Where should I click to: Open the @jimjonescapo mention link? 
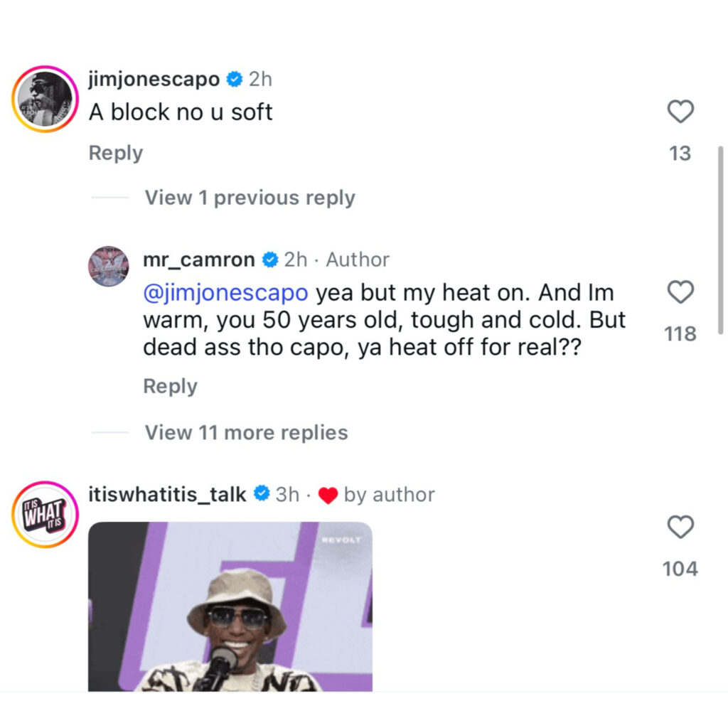coord(225,293)
